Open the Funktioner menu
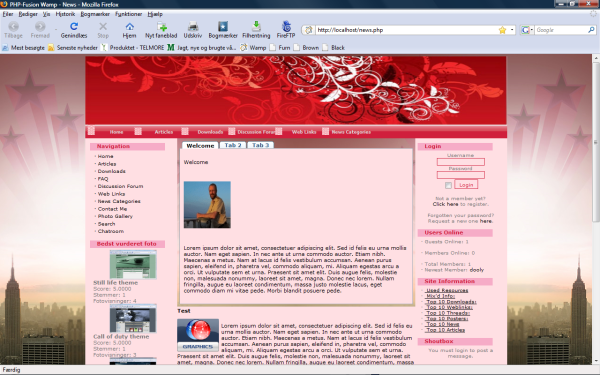Image resolution: width=600 pixels, height=375 pixels. (x=129, y=14)
